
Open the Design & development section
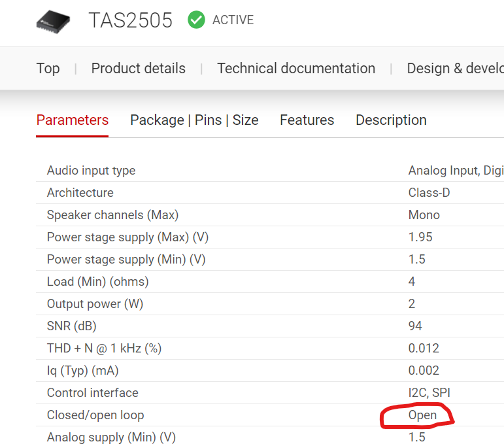[x=455, y=68]
